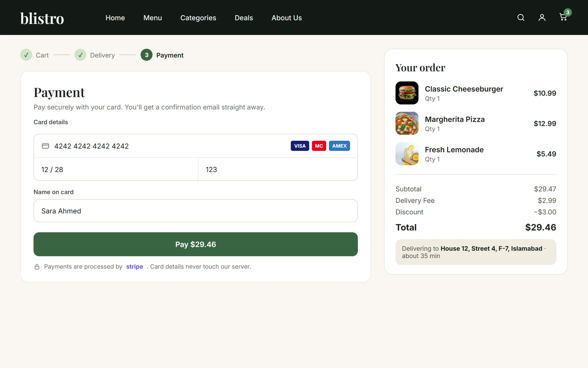
Task: Open the Menu navigation item
Action: tap(153, 18)
